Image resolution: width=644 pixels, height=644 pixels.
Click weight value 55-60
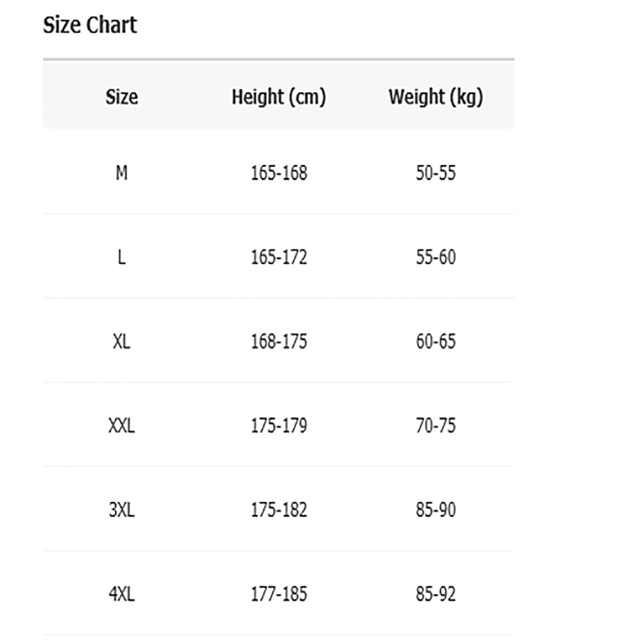click(x=436, y=257)
